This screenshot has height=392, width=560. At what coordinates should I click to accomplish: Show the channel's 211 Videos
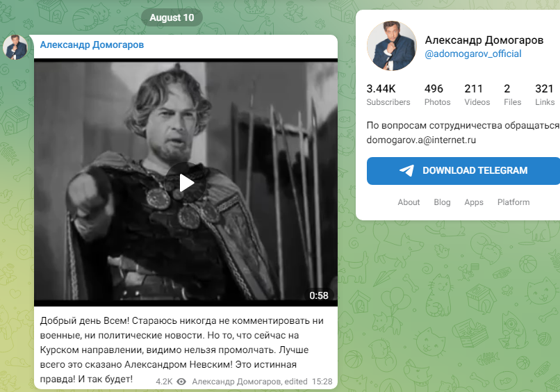pos(477,95)
